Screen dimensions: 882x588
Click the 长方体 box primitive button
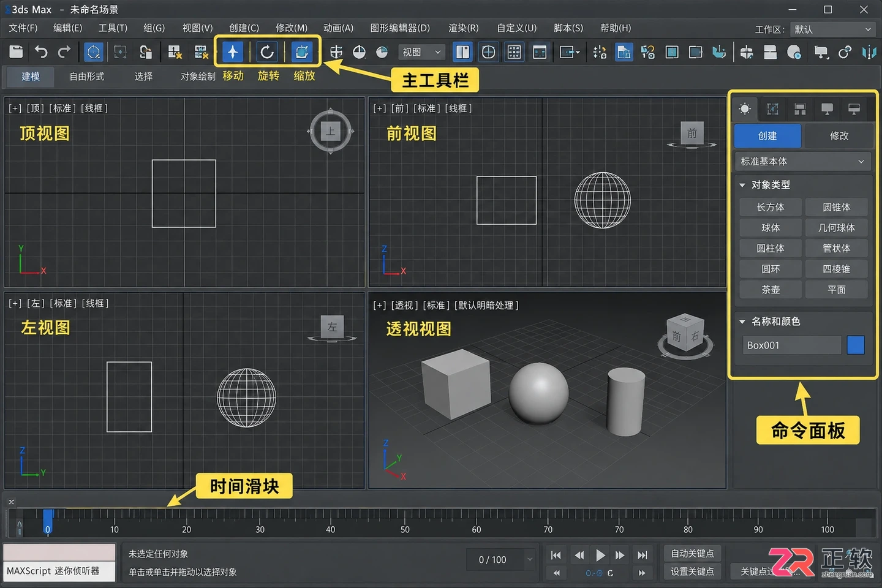click(771, 207)
